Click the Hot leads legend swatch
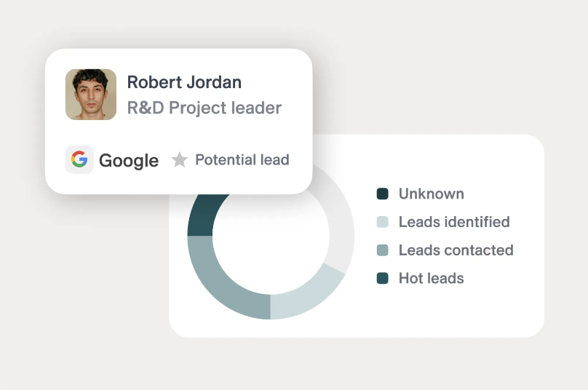 pyautogui.click(x=383, y=278)
